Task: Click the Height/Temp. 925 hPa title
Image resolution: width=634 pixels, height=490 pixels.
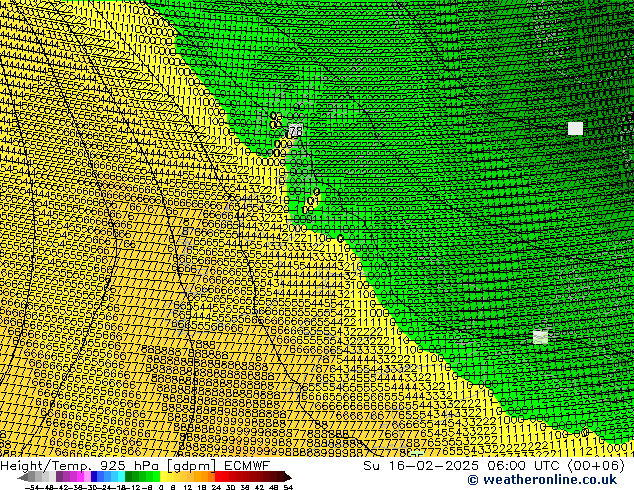Action: coord(82,465)
